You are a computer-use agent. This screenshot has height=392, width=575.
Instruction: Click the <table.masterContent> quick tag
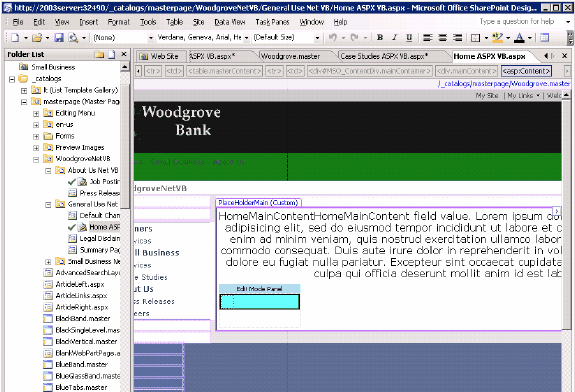point(225,71)
